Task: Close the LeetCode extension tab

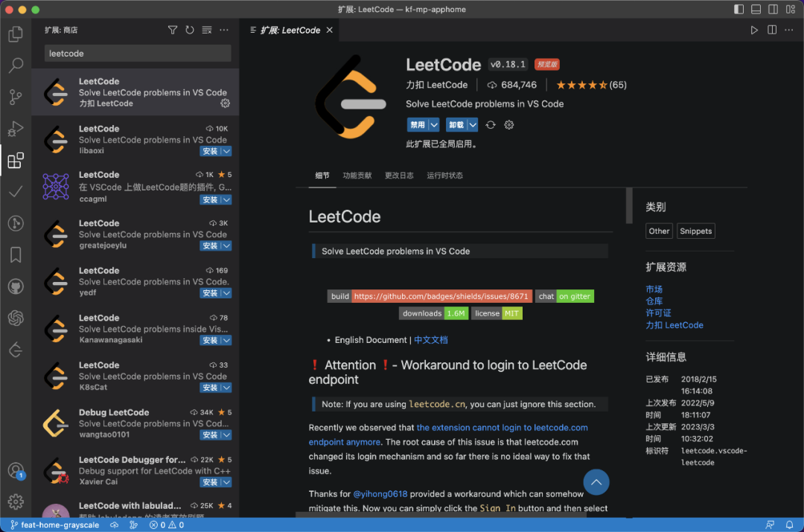Action: pos(330,31)
